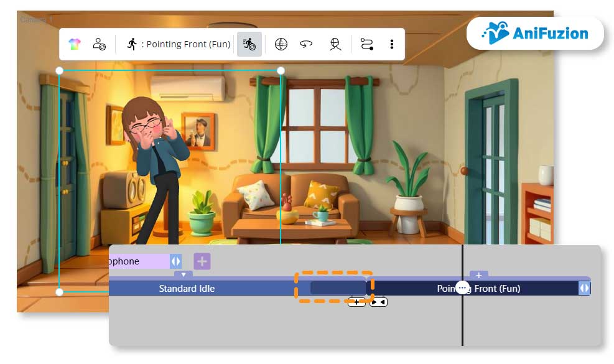Click the motion path curve icon
The image size is (614, 364).
click(x=366, y=44)
